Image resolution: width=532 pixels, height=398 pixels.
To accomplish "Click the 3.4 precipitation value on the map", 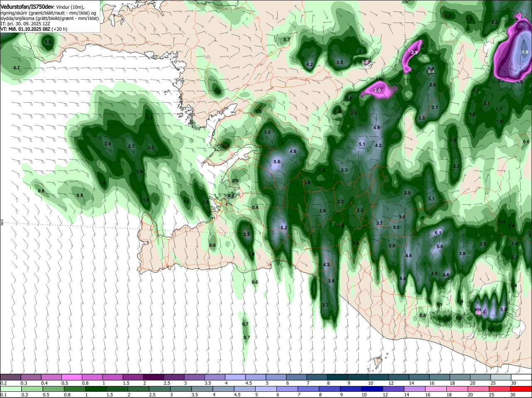I will 402,217.
